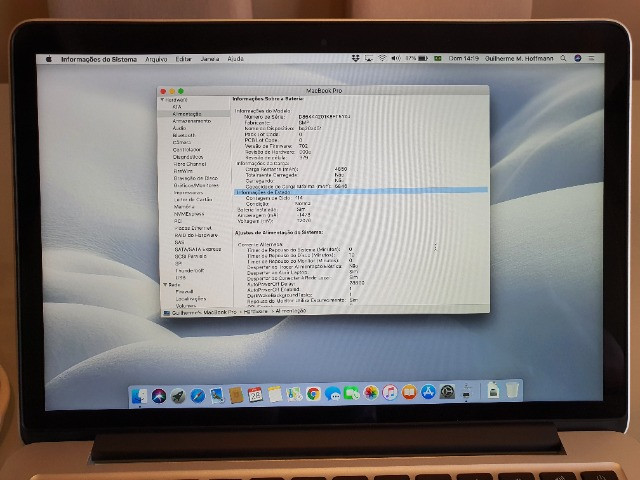Click the Dropbox menu bar icon
The image size is (640, 480).
(x=356, y=58)
